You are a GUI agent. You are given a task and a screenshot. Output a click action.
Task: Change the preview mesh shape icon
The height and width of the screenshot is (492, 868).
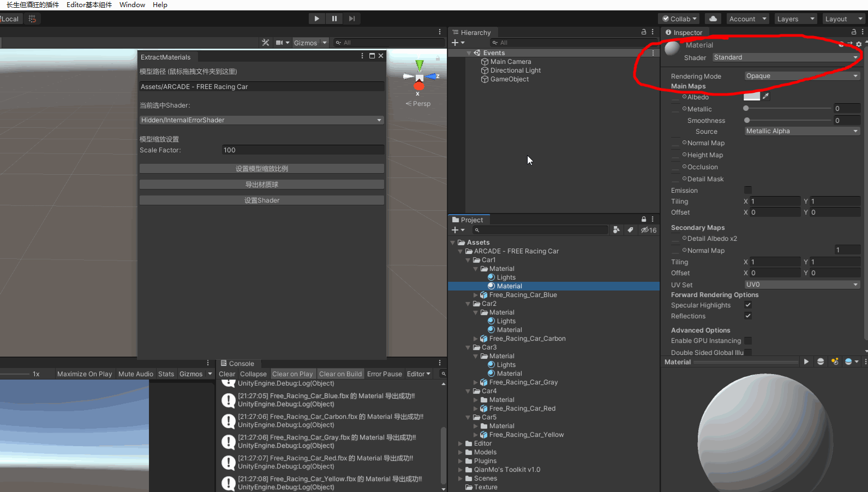pos(821,361)
